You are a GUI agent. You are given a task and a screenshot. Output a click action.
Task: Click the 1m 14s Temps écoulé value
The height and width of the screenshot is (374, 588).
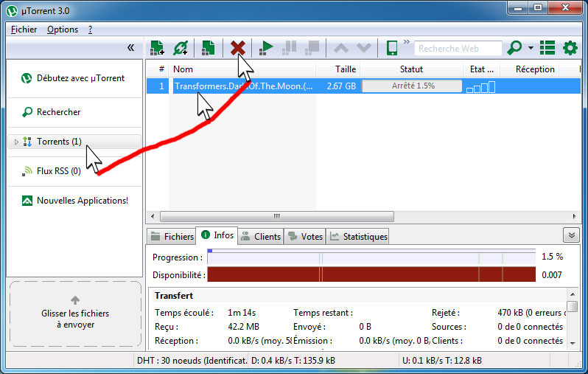[x=242, y=313]
